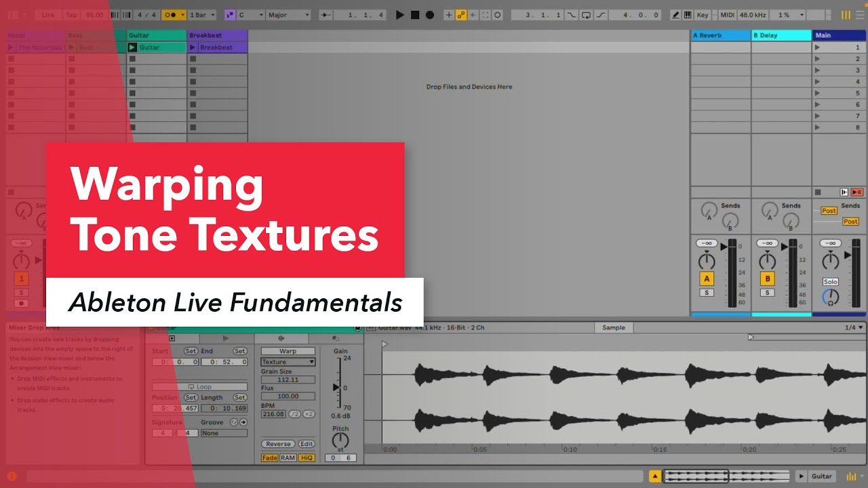868x488 pixels.
Task: Open the 1 Bar quantization menu
Action: click(202, 15)
